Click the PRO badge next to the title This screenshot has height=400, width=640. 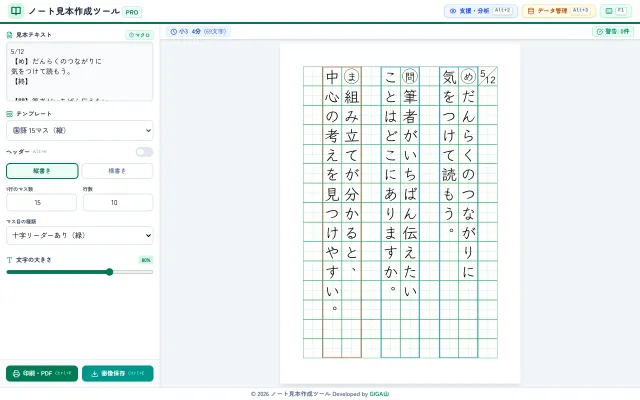[x=132, y=12]
